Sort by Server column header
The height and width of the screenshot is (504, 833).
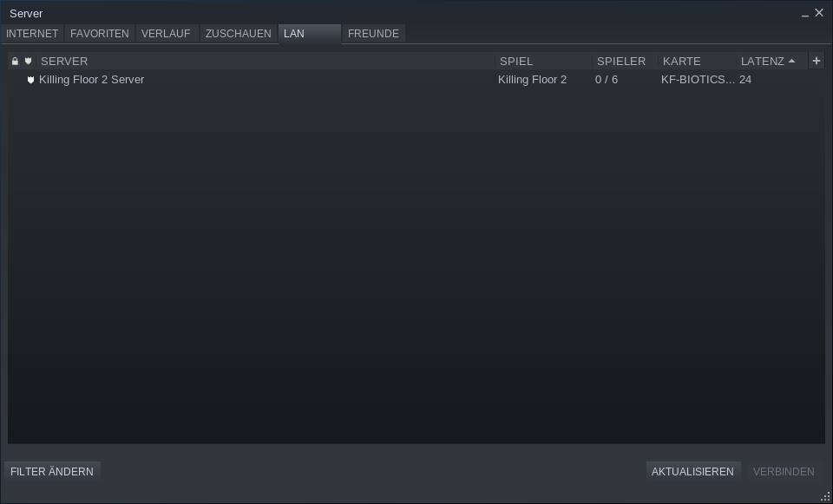266,61
